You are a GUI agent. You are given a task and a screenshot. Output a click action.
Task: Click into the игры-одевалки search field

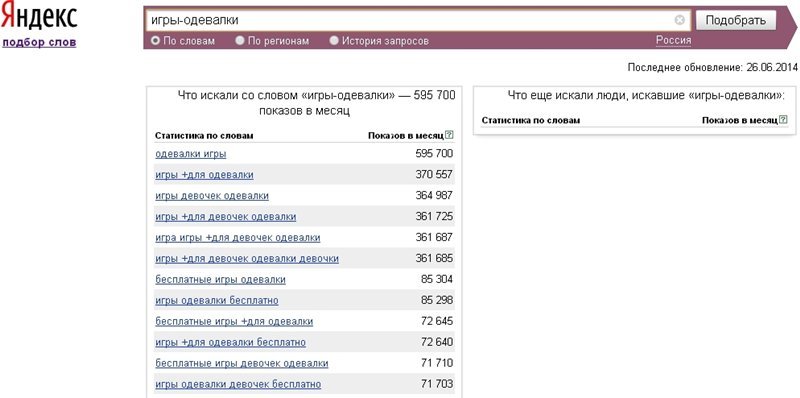(411, 20)
